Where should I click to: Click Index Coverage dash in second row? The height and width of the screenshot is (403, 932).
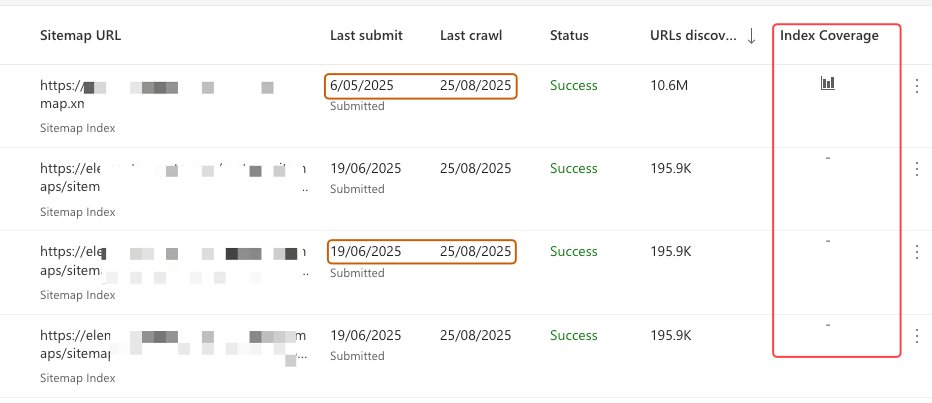click(828, 158)
